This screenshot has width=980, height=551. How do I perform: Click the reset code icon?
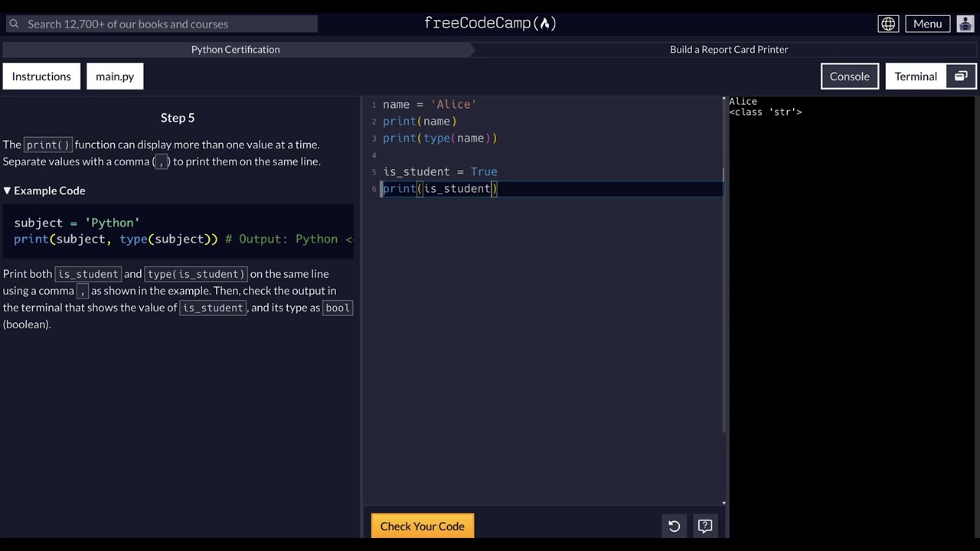[674, 526]
